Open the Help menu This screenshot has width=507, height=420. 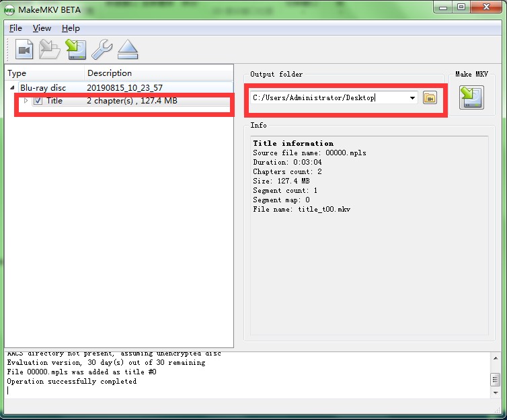pyautogui.click(x=71, y=28)
